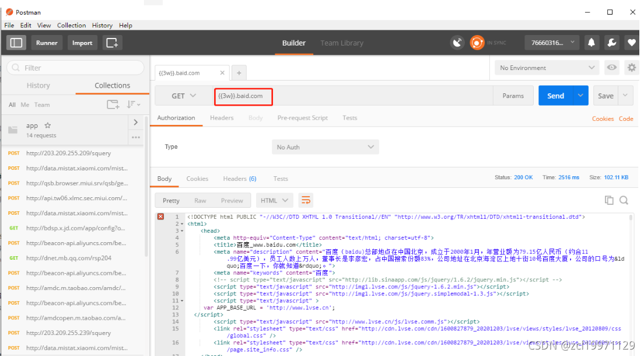Click the interceptor satellite icon
The width and height of the screenshot is (644, 356).
click(x=457, y=43)
